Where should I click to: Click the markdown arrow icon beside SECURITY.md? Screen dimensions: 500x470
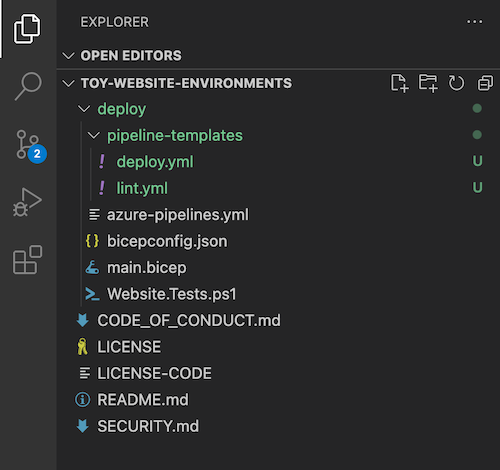(x=82, y=426)
